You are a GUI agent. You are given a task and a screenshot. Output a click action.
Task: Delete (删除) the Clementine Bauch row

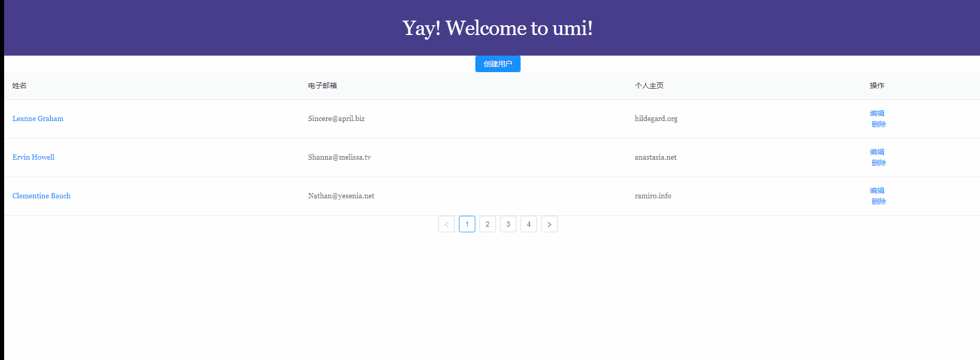879,201
